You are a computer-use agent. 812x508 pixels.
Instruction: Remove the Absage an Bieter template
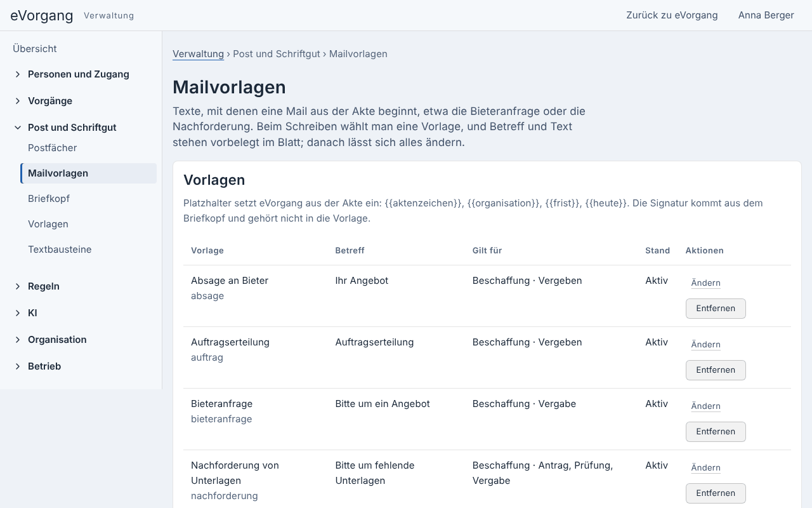click(716, 309)
